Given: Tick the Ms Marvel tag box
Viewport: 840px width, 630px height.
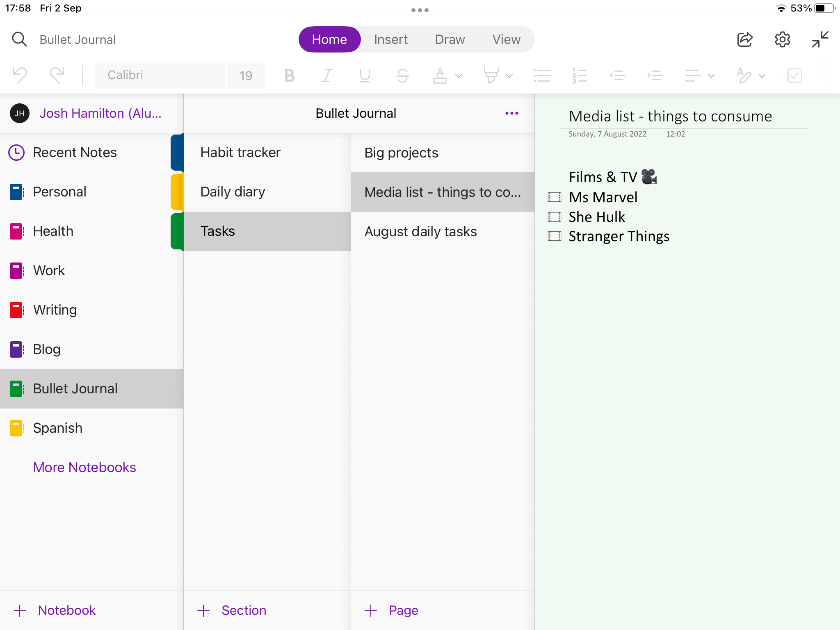Looking at the screenshot, I should click(555, 197).
